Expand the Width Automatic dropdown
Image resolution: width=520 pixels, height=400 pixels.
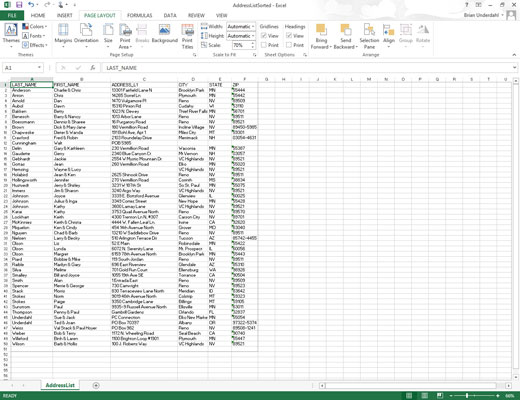coord(241,26)
